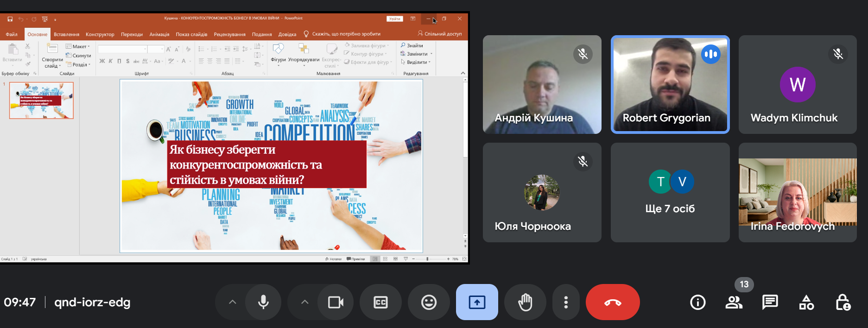This screenshot has height=328, width=868.
Task: Open the View (Подання) tab
Action: (x=262, y=34)
